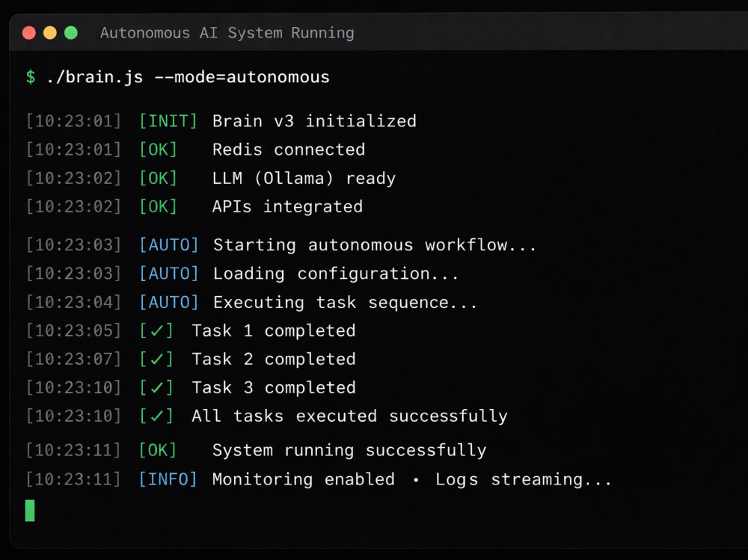Click the red close window button
The image size is (748, 560).
click(29, 33)
